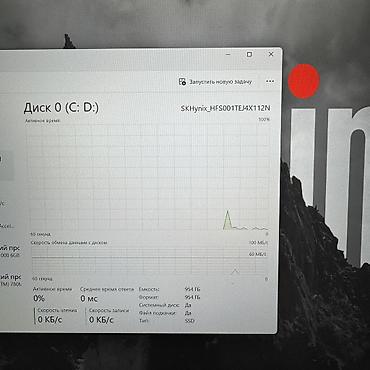Click the 'Диск 0 (C: D:)' heading
The width and height of the screenshot is (370, 370).
click(x=61, y=108)
